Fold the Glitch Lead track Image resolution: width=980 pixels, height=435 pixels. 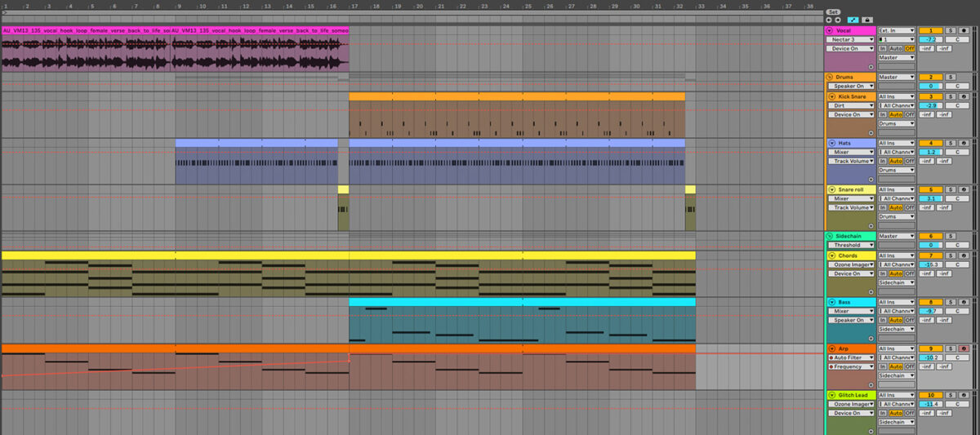tap(832, 395)
